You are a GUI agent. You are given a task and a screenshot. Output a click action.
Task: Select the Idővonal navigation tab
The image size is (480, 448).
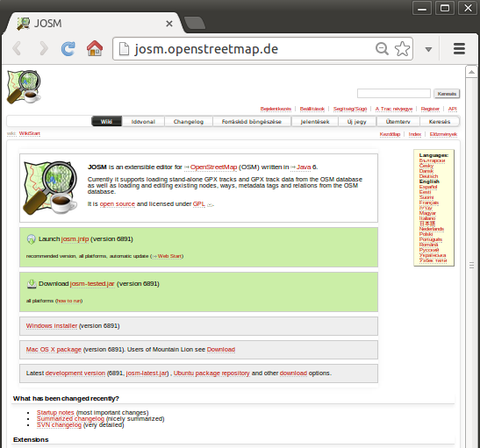tap(143, 121)
